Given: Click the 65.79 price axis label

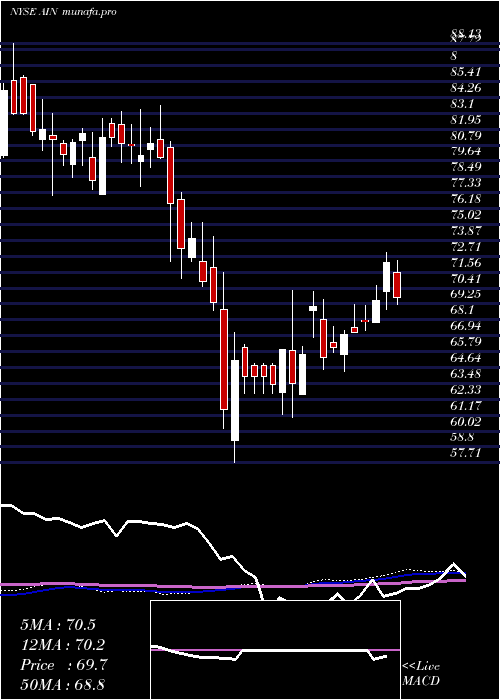Looking at the screenshot, I should 467,342.
